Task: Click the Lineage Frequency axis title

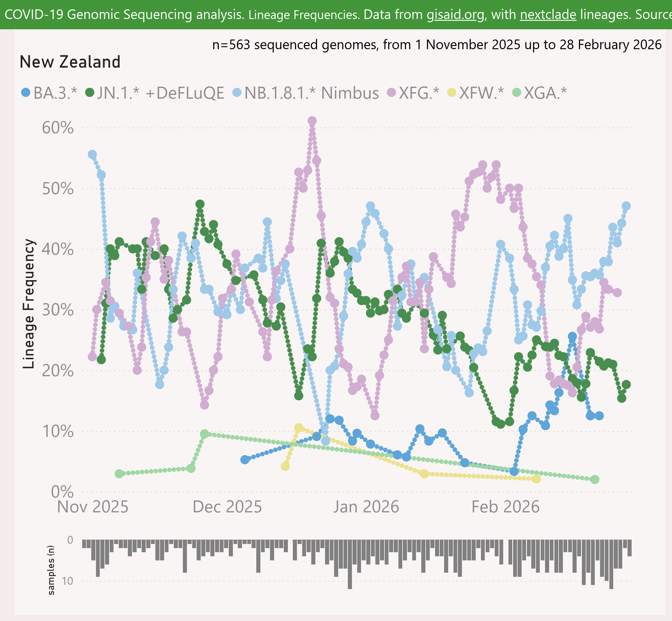Action: pos(29,304)
